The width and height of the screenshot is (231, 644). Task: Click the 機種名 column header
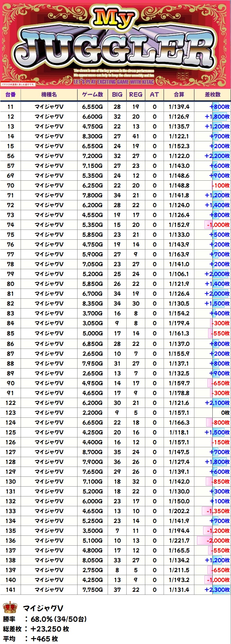point(49,95)
